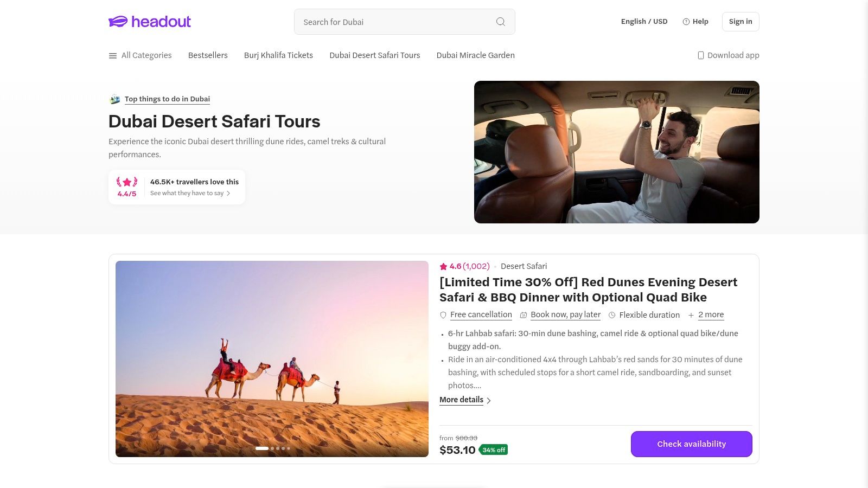Open the Help section via question mark icon

coord(687,22)
